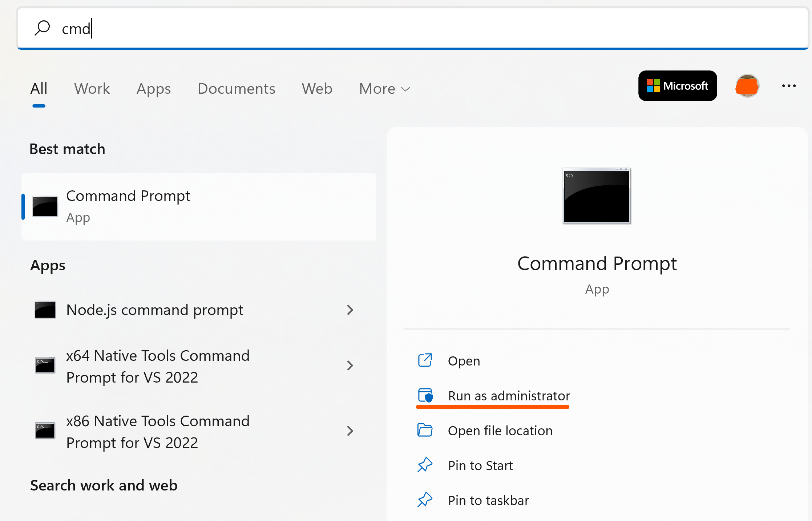Switch to the Documents tab
812x521 pixels.
[236, 89]
